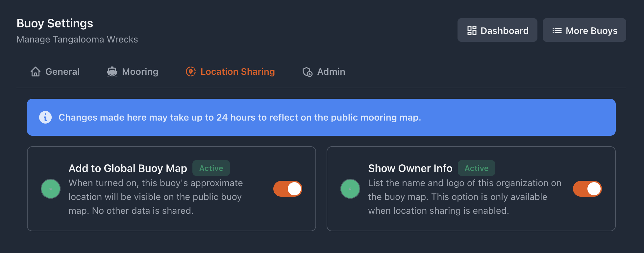Click the location pin icon for Location Sharing
The width and height of the screenshot is (644, 253).
(x=191, y=71)
